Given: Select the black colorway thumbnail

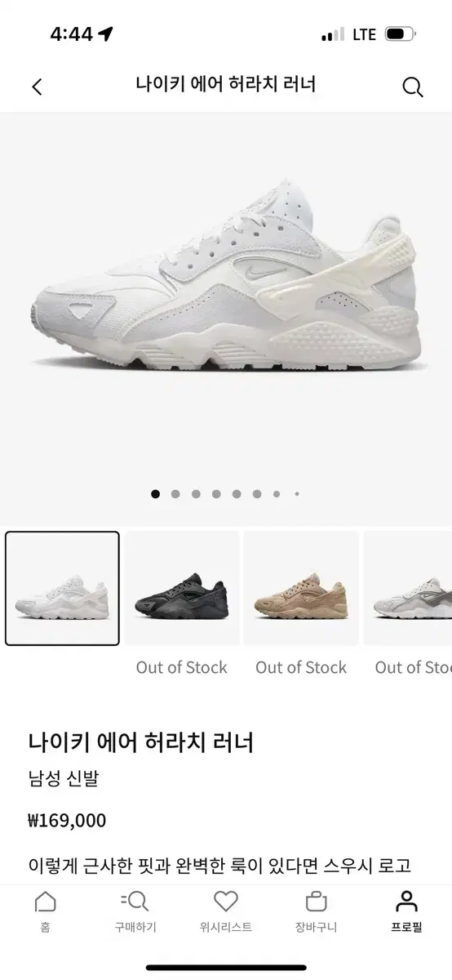Looking at the screenshot, I should pos(182,588).
